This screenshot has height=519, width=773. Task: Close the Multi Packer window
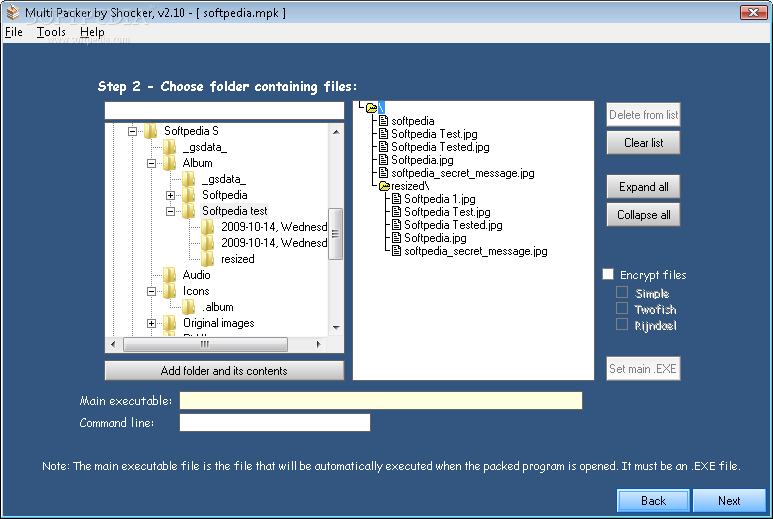(753, 12)
